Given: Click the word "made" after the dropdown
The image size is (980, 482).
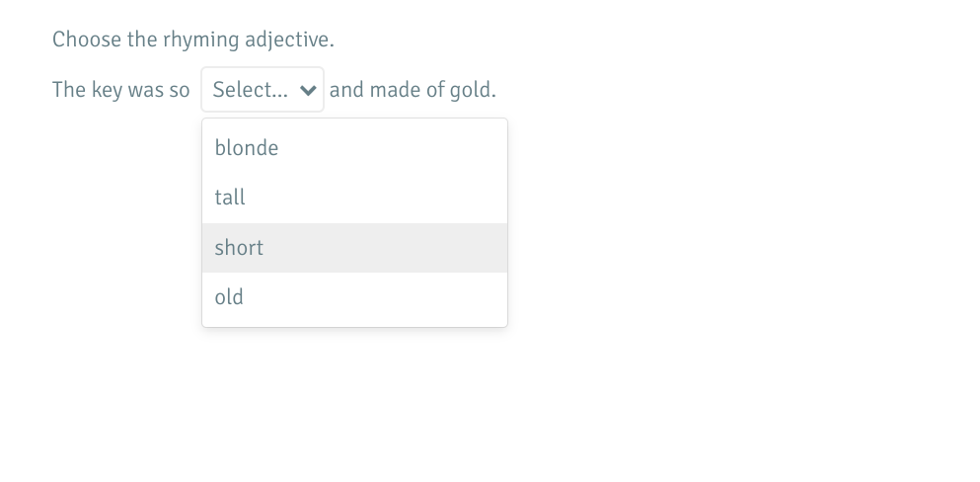Looking at the screenshot, I should coord(395,90).
